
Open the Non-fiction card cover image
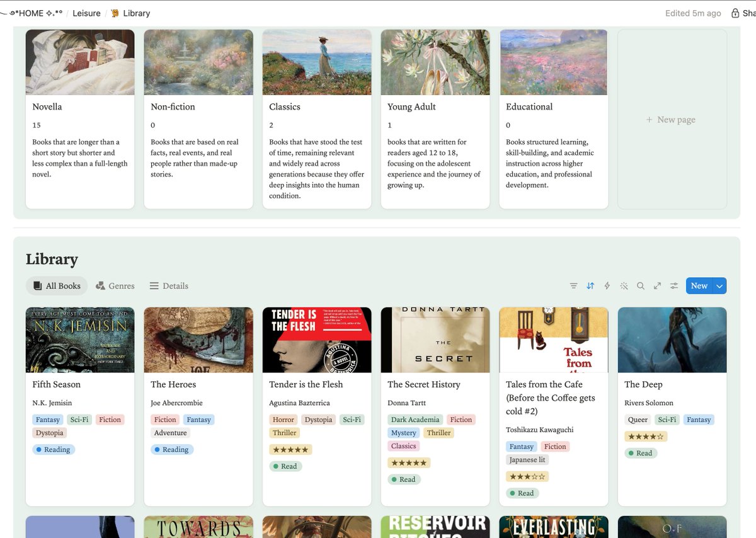coord(198,62)
